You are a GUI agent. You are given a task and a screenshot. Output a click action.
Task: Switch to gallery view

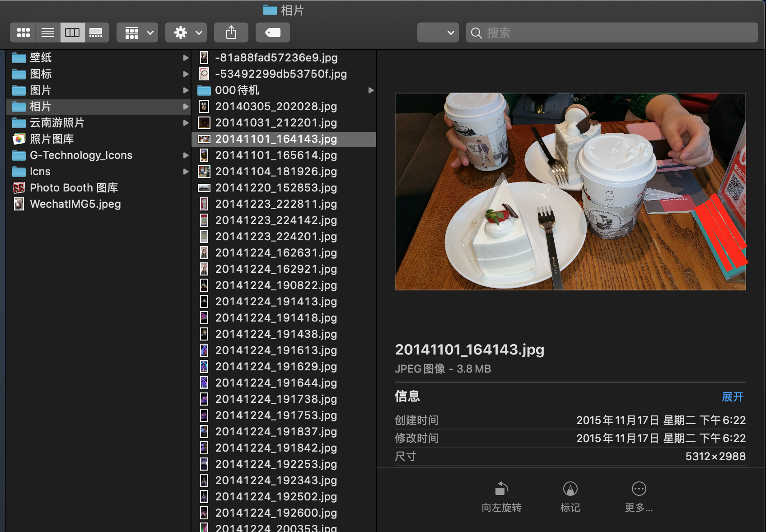click(96, 33)
